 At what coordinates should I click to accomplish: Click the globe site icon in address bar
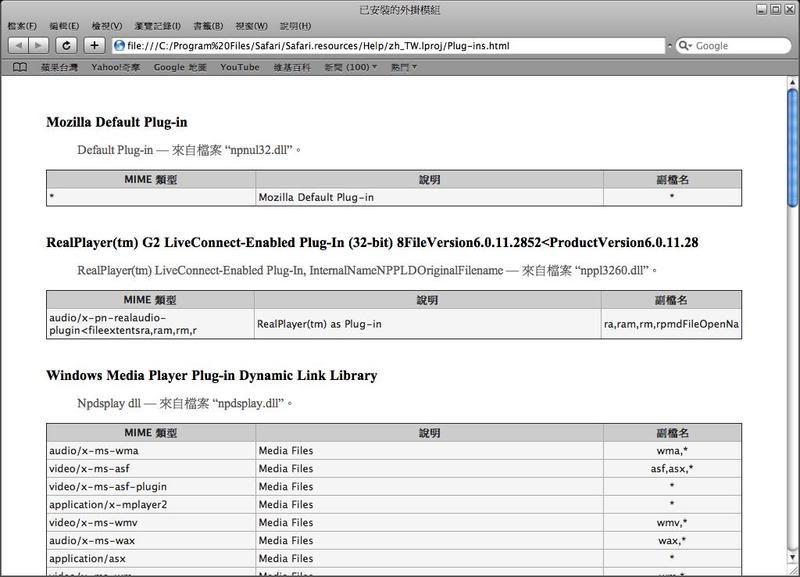point(119,45)
